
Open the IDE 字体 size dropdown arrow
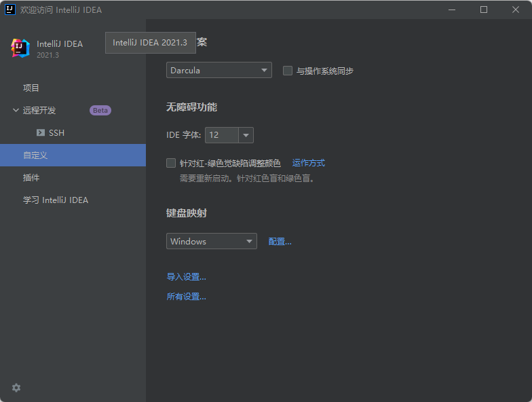[x=246, y=135]
